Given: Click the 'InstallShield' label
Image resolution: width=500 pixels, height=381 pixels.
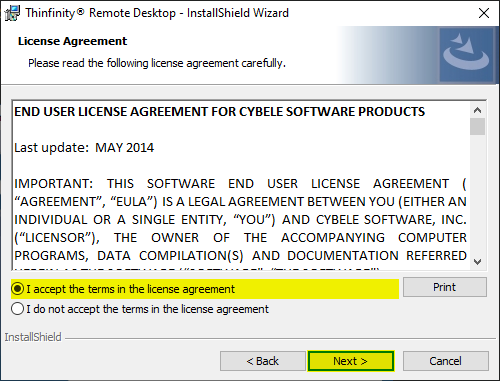Looking at the screenshot, I should coord(33,337).
